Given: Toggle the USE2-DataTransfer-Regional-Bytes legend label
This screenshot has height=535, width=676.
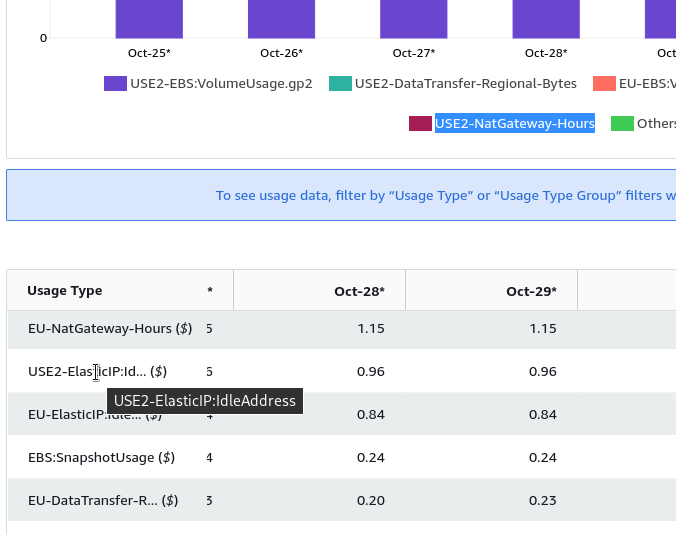Looking at the screenshot, I should 465,84.
